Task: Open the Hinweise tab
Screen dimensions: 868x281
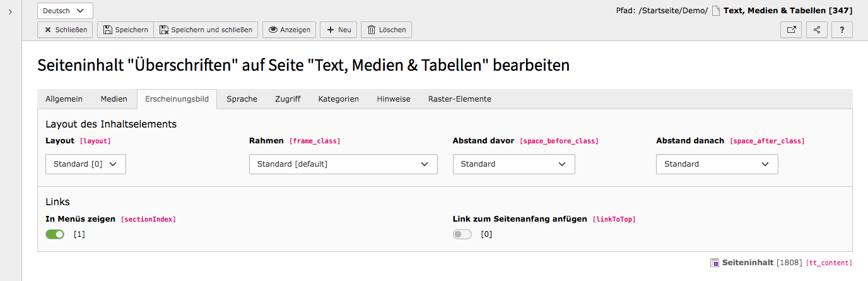Action: (394, 99)
